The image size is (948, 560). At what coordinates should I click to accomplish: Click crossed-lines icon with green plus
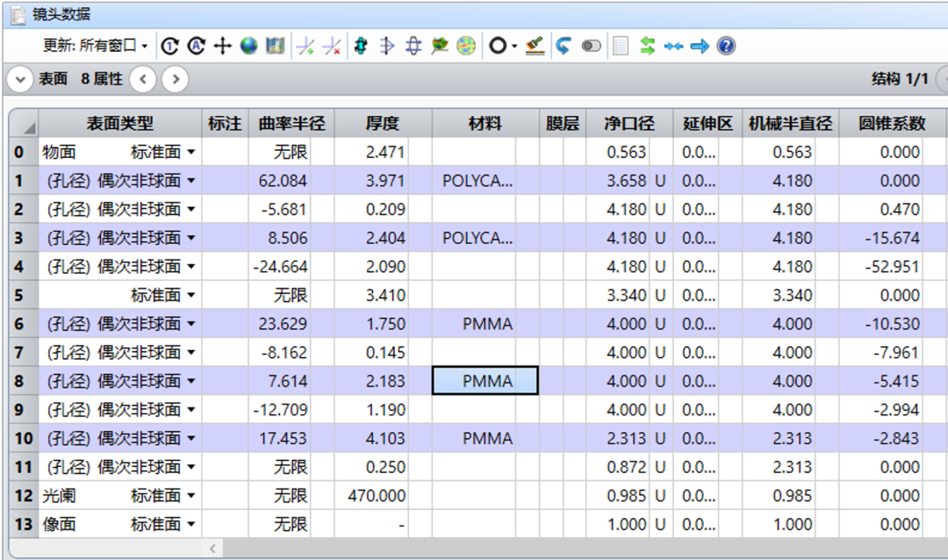(x=306, y=46)
